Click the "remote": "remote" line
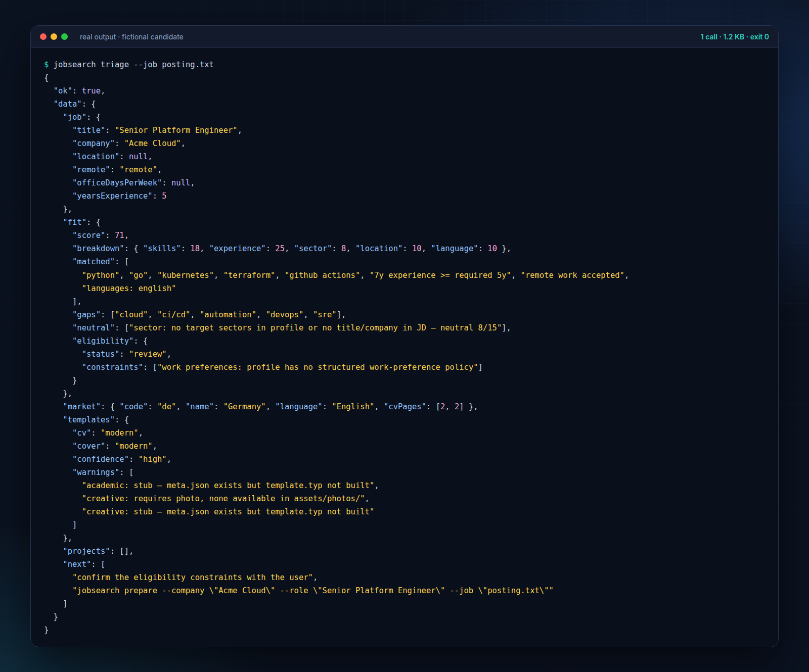The height and width of the screenshot is (672, 809). coord(117,170)
